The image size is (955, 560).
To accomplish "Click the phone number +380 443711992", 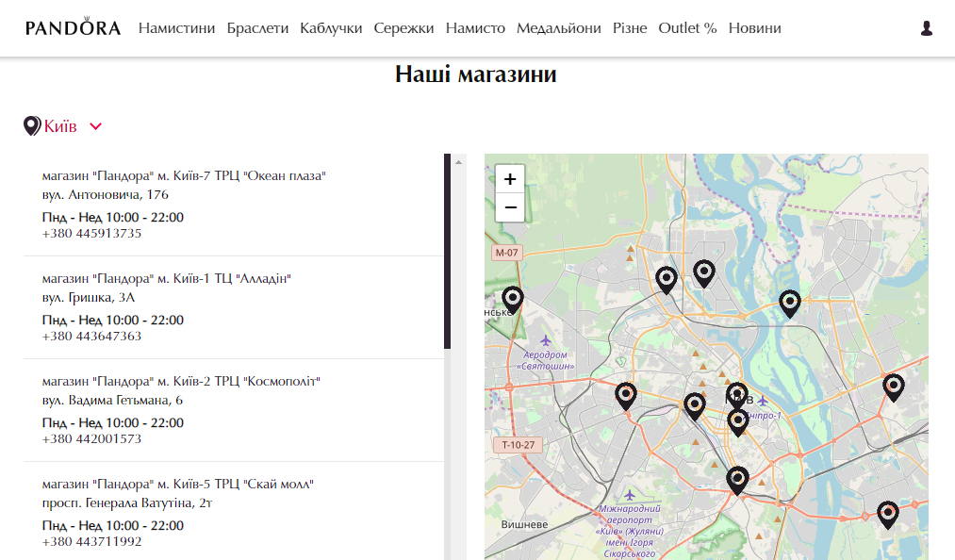I will (91, 542).
